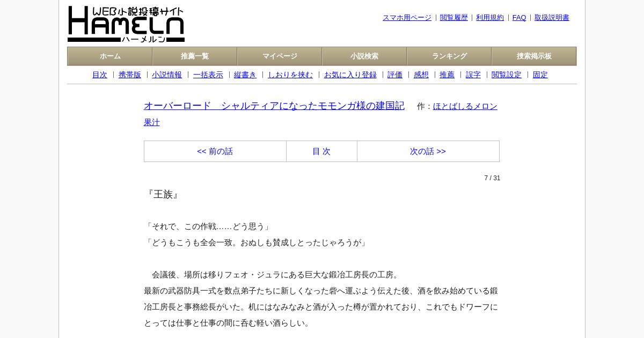Click お気に入り登録 to add favorite
The image size is (644, 338).
[x=350, y=75]
